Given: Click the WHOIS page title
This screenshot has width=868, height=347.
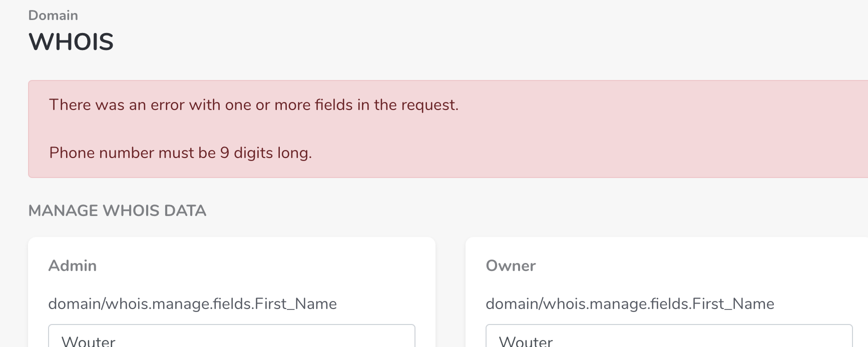Looking at the screenshot, I should (71, 41).
